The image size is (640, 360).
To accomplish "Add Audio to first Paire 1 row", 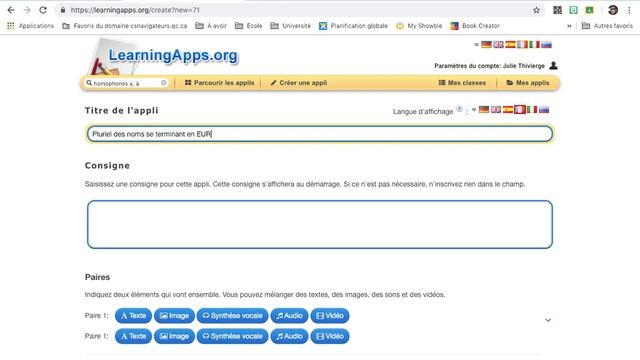I will [x=289, y=316].
